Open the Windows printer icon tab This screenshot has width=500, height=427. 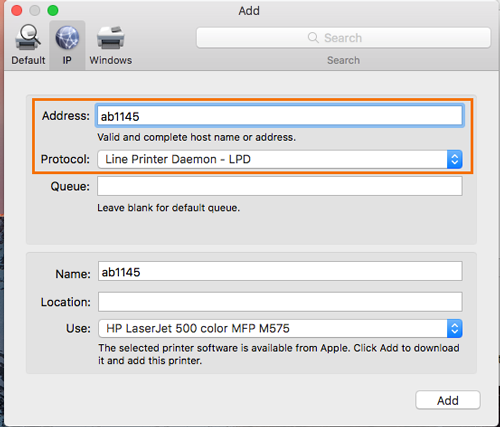[111, 38]
